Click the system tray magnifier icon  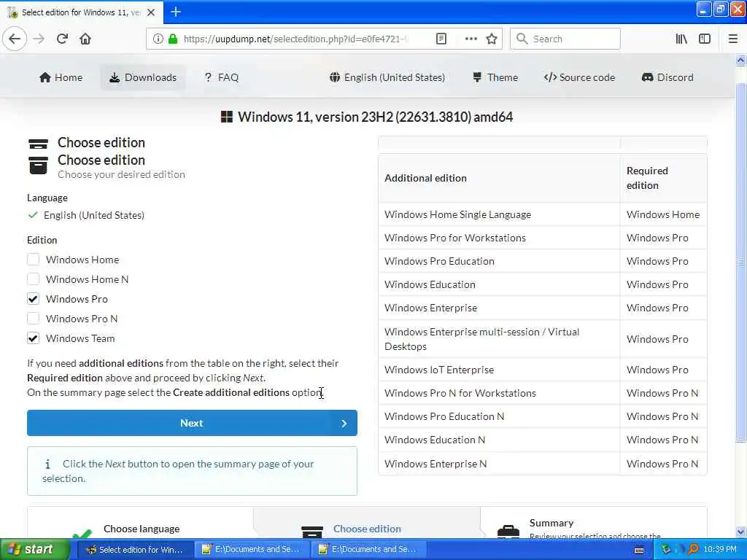coord(693,549)
